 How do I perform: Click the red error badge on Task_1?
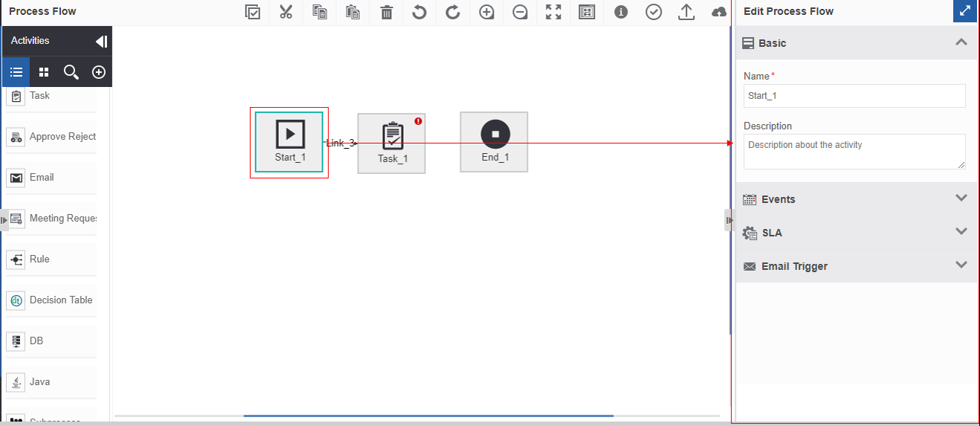pos(419,120)
